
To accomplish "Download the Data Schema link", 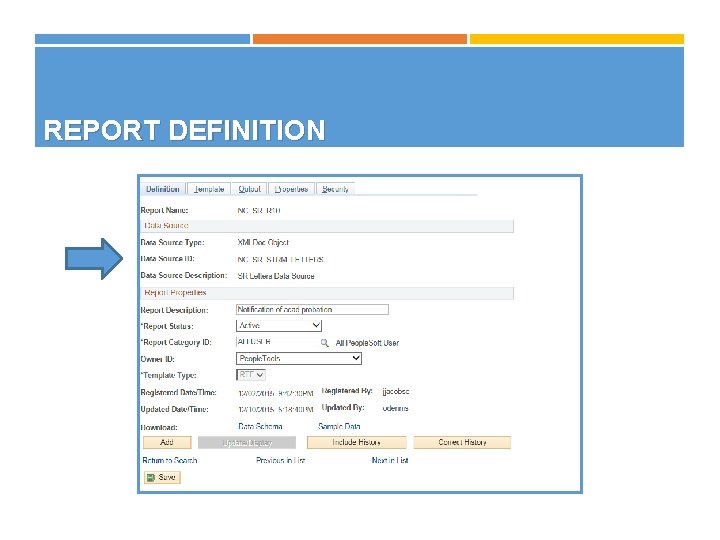I will point(260,426).
